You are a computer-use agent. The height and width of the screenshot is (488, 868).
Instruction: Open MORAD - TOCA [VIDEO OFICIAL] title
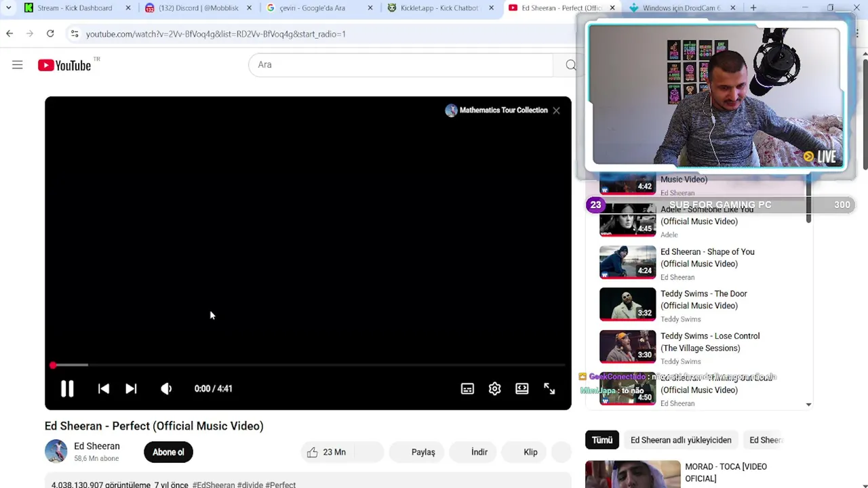(x=726, y=472)
